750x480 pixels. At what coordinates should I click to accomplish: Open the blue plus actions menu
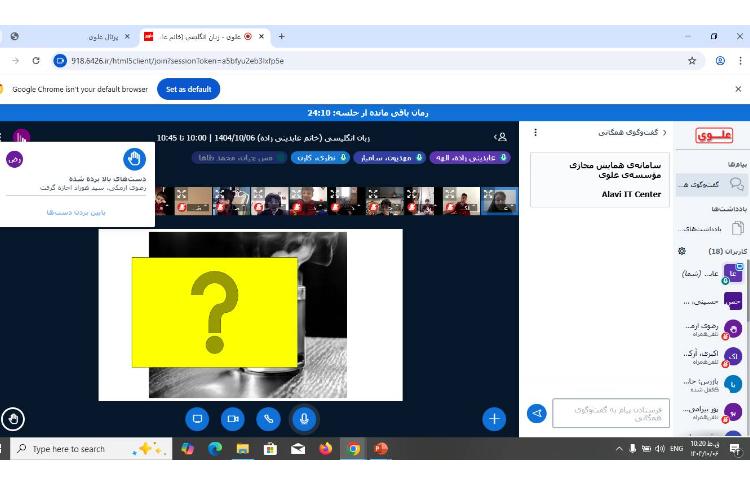(x=494, y=419)
